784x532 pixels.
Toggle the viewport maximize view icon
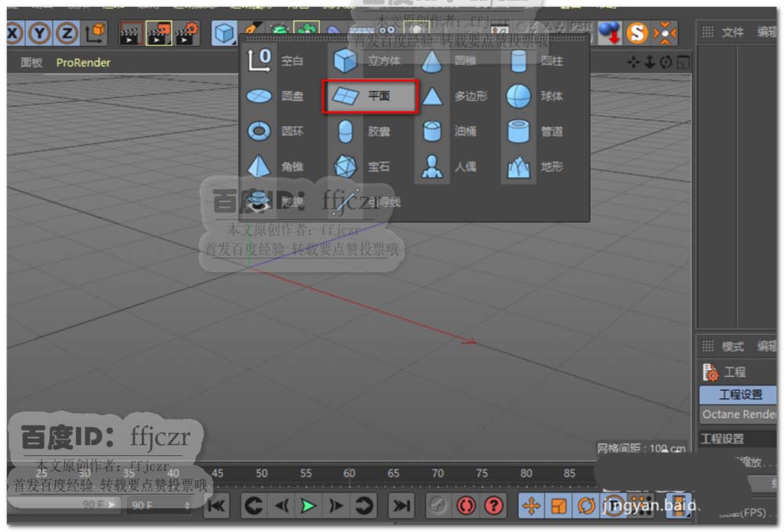(683, 62)
